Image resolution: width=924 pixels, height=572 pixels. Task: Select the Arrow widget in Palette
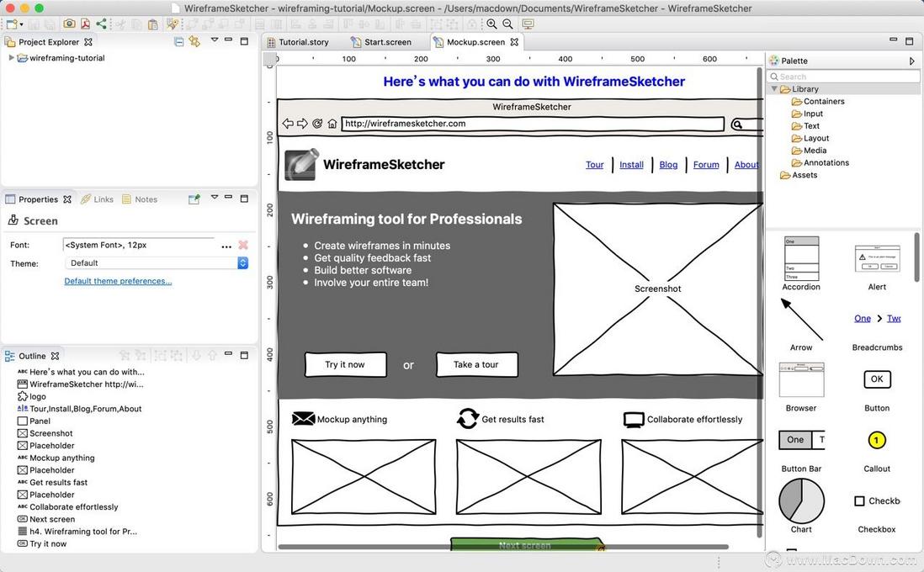click(801, 325)
